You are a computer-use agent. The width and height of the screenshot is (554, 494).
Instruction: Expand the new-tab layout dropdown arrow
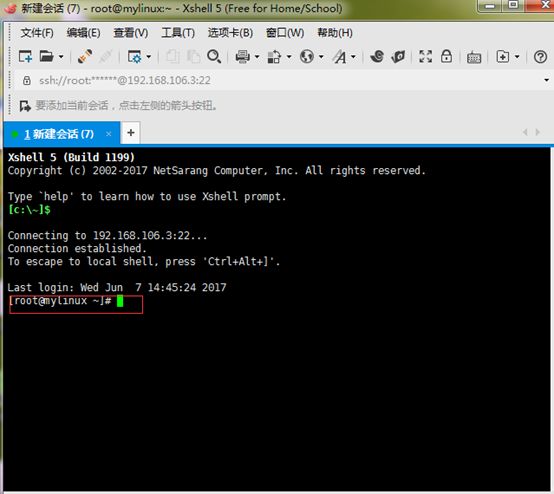point(517,57)
